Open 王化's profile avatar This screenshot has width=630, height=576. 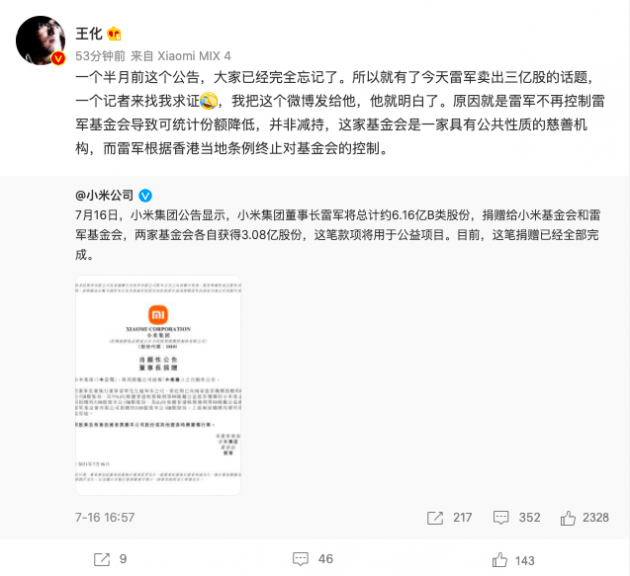[x=41, y=40]
